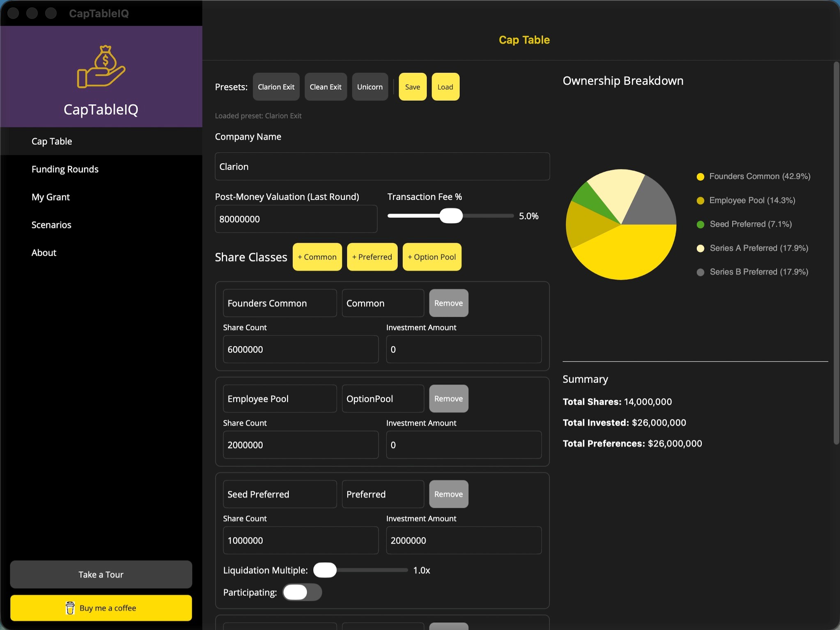Screen dimensions: 840x630
Task: Open the OptionPool type selector
Action: (383, 399)
